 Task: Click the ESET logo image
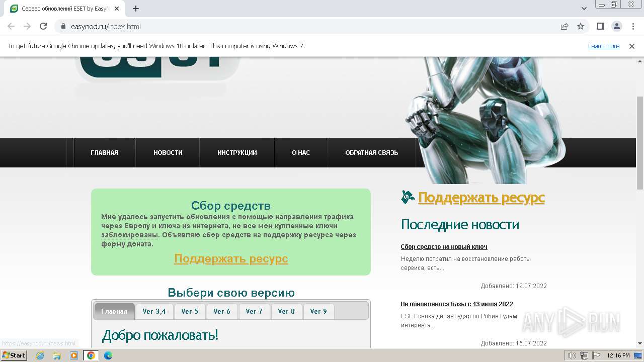pyautogui.click(x=157, y=69)
